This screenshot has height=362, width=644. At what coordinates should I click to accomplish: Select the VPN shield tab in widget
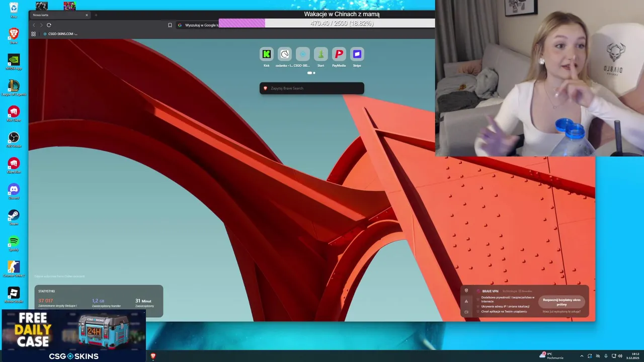[466, 291]
